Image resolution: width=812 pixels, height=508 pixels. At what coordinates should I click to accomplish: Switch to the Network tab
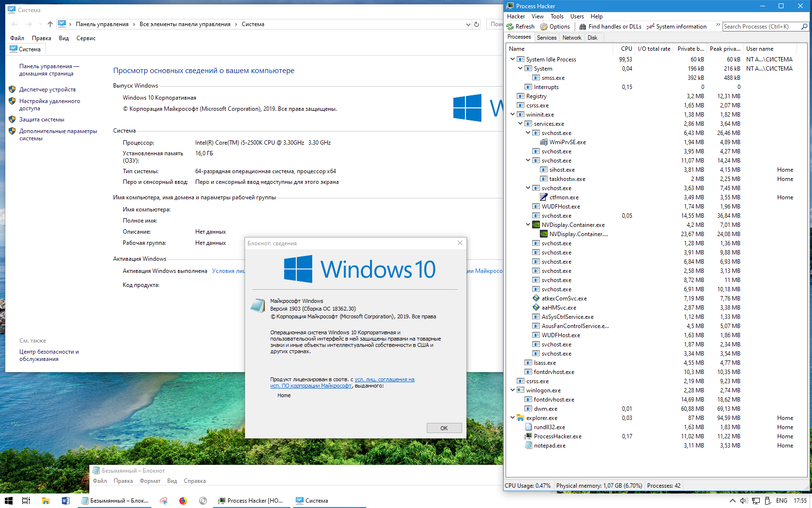(x=572, y=38)
